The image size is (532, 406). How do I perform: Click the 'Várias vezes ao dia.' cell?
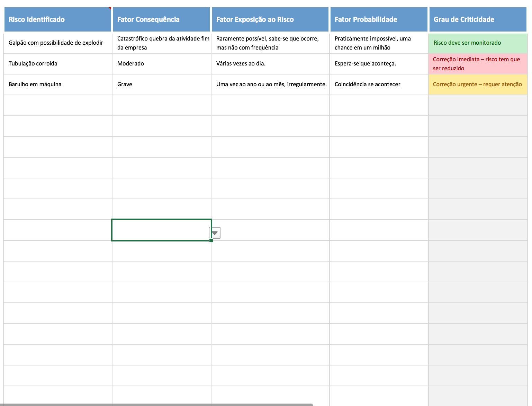coord(270,64)
